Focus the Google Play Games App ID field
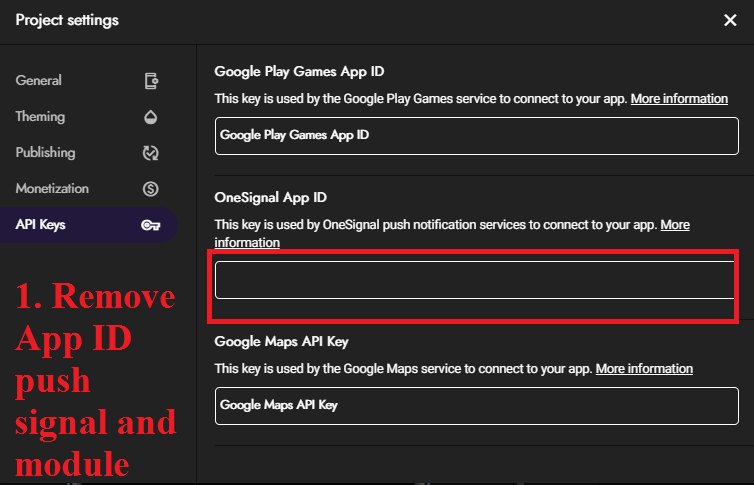754x485 pixels. click(477, 136)
